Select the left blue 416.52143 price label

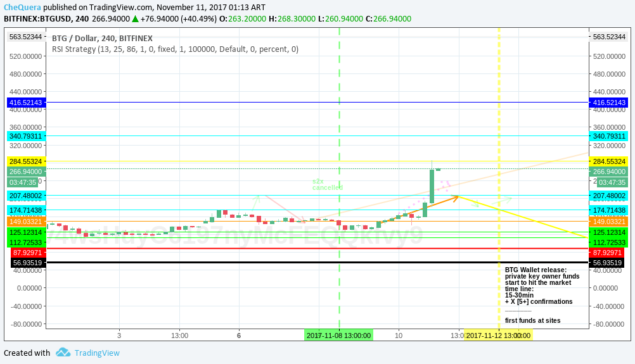[25, 103]
